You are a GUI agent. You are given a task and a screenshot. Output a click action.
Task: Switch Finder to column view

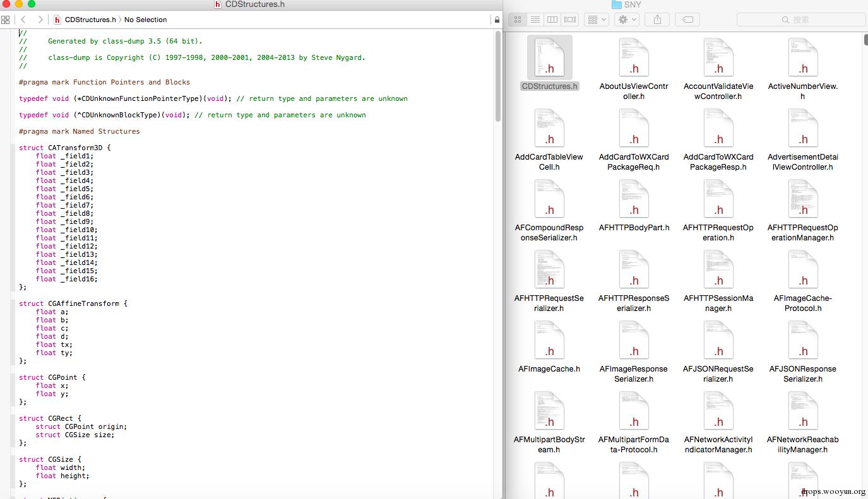552,20
